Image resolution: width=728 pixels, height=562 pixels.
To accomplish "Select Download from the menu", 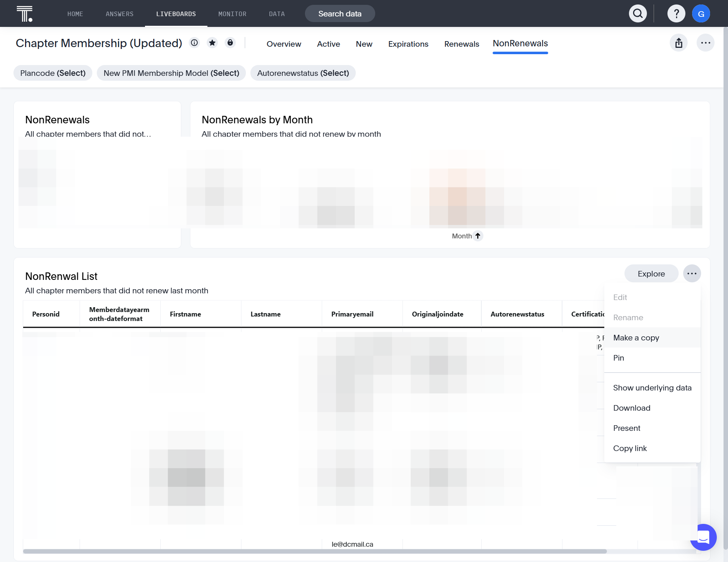I will (652, 408).
